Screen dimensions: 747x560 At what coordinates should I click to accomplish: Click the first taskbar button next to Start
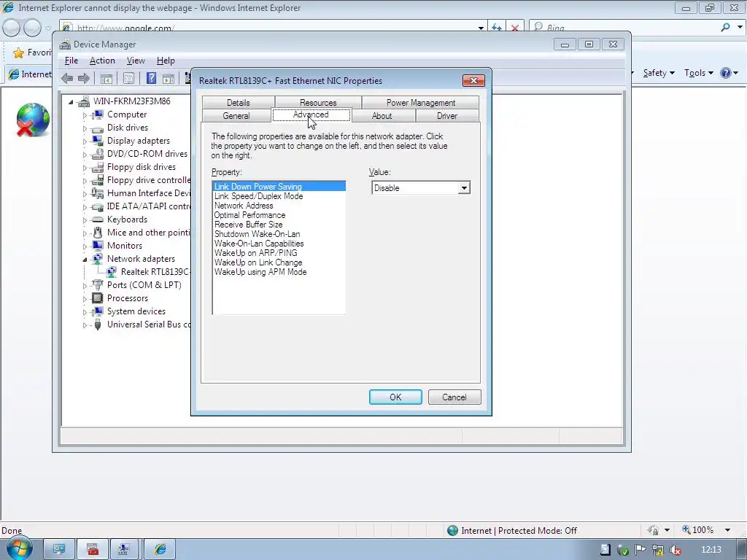pos(60,550)
